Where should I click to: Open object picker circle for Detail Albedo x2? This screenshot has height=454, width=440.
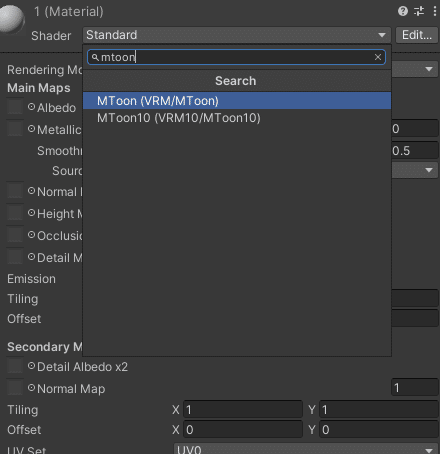point(31,366)
